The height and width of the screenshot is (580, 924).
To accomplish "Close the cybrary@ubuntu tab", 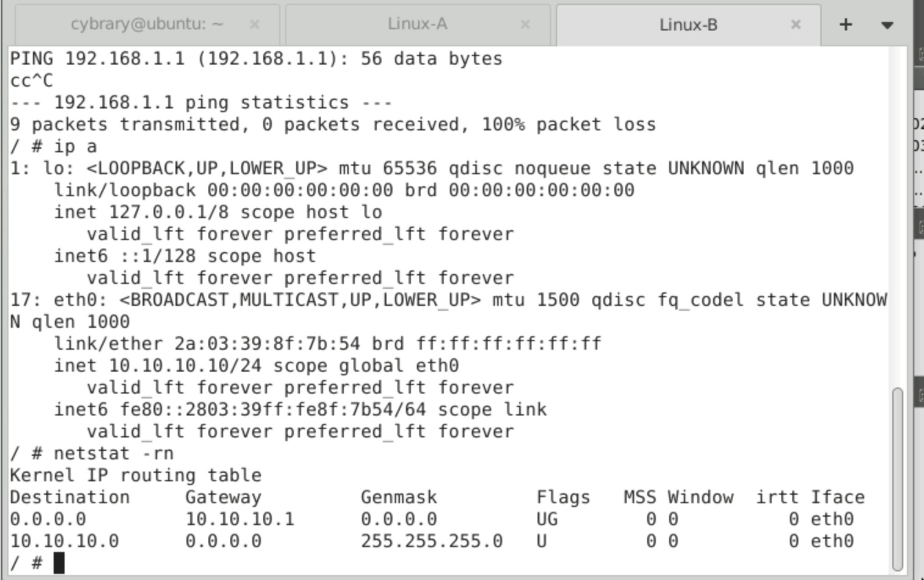I will 255,24.
